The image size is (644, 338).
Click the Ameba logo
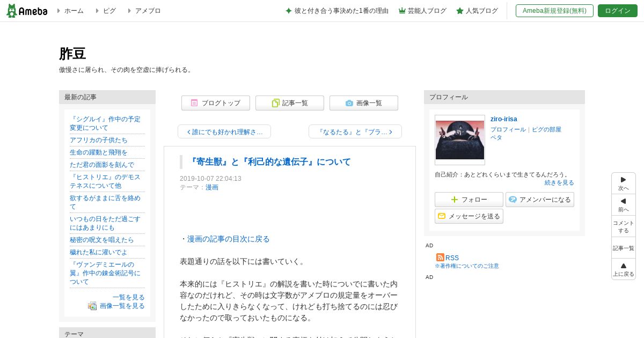(x=27, y=11)
